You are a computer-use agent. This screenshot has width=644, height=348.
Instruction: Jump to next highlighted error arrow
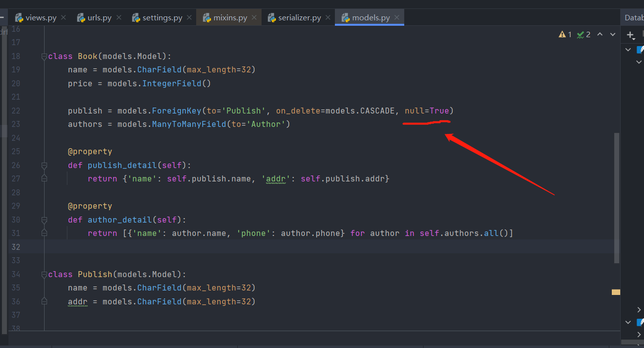tap(613, 35)
